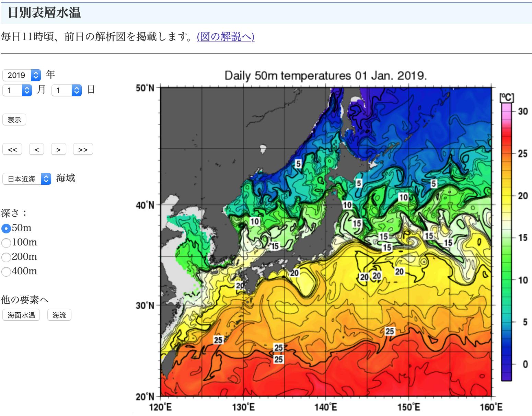Open the day dropdown selector

[x=66, y=90]
